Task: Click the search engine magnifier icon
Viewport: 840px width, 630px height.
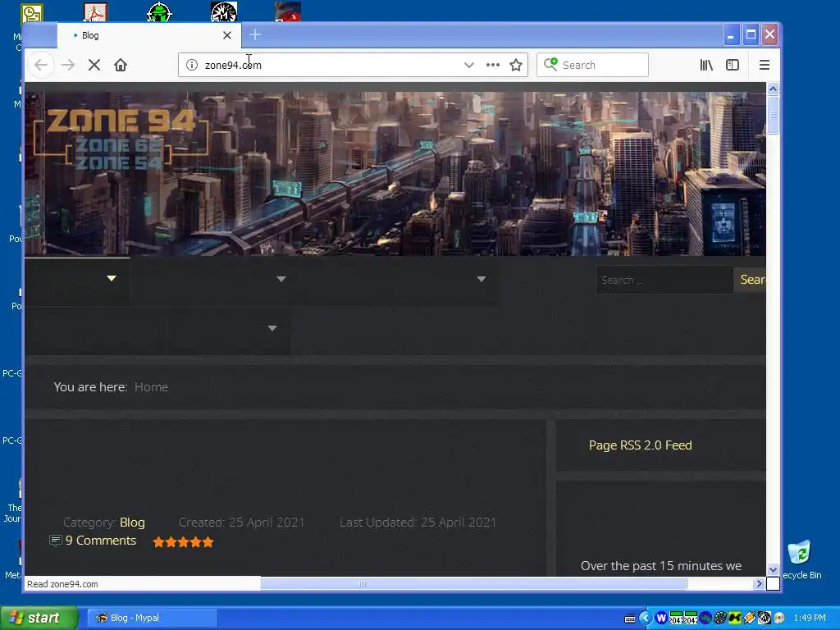Action: point(550,65)
